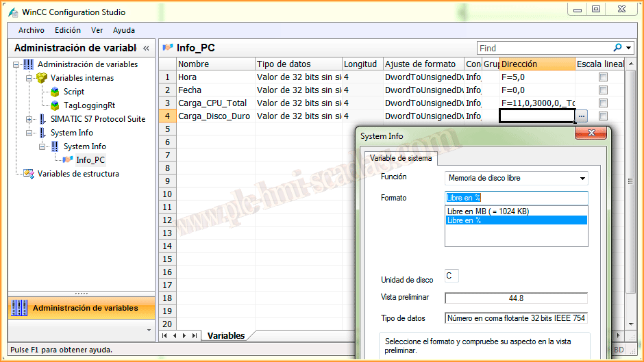This screenshot has height=362, width=644.
Task: Open the Función dropdown list
Action: [x=582, y=179]
